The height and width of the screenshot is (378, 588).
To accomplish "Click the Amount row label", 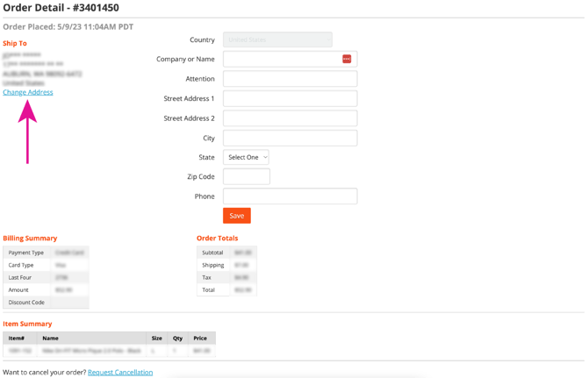I will (18, 289).
